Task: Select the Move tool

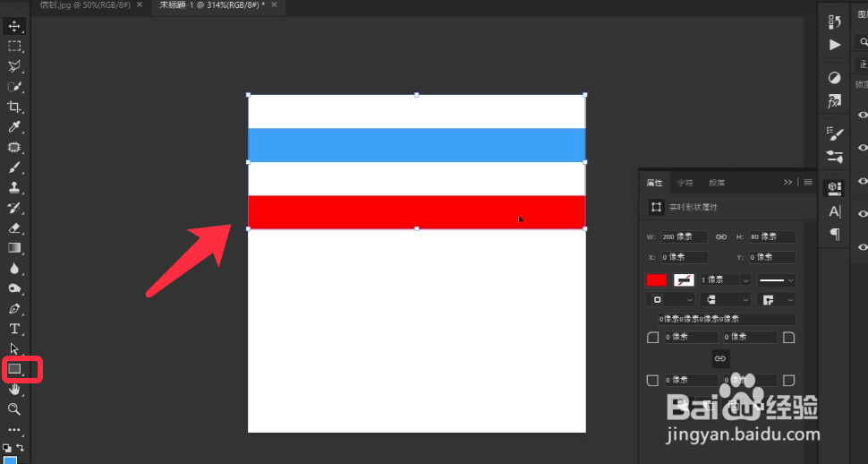Action: pos(14,26)
